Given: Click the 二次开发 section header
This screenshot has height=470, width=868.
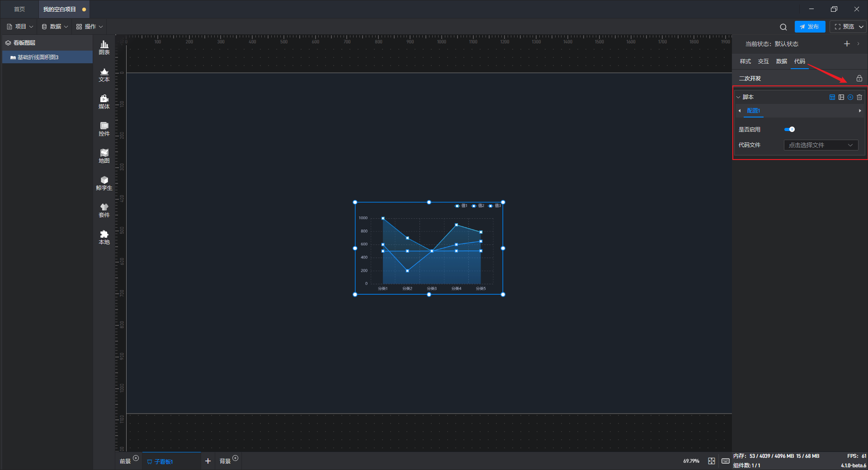Looking at the screenshot, I should tap(750, 78).
